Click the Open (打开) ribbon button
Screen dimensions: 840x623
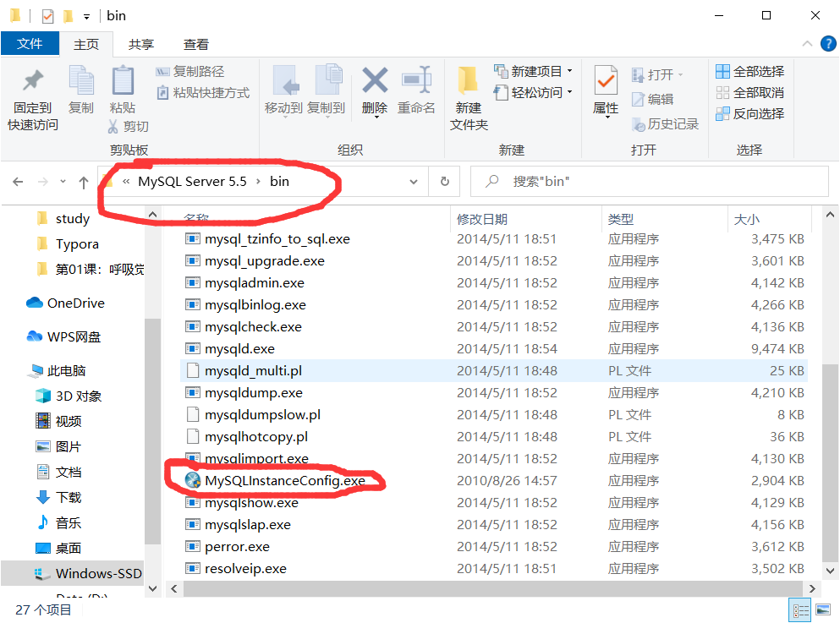657,74
